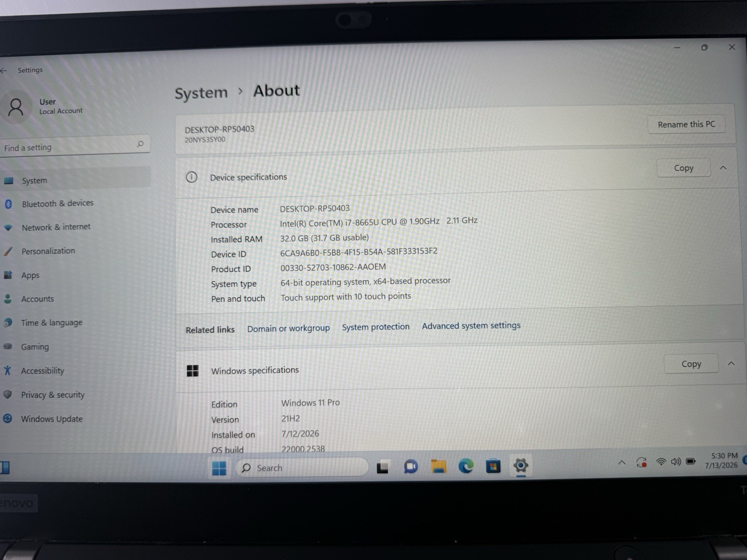This screenshot has height=560, width=747.
Task: Open File Explorer from taskbar
Action: pyautogui.click(x=438, y=466)
